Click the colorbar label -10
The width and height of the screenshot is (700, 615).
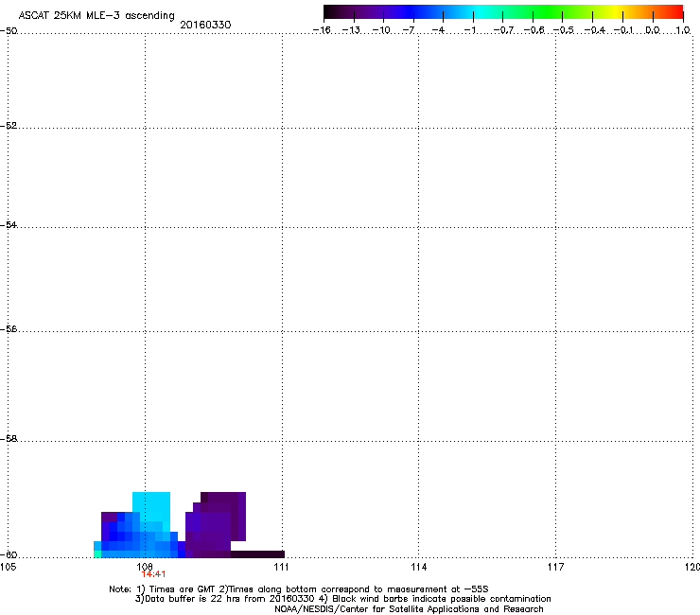[x=381, y=30]
